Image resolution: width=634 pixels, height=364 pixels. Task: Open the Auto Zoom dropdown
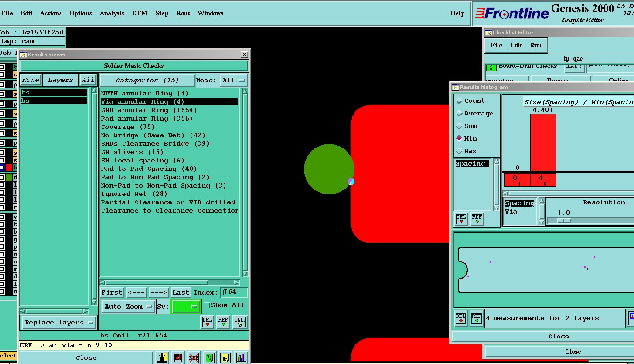[x=128, y=306]
